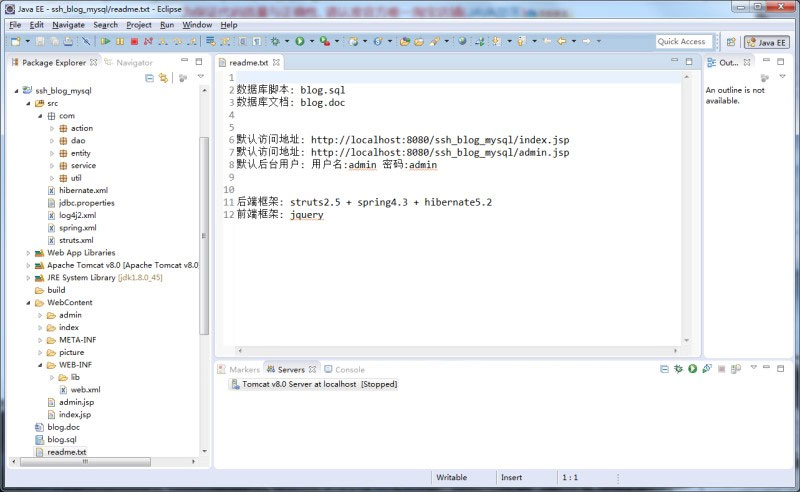
Task: Select web.xml under WEB-INF
Action: click(x=80, y=390)
